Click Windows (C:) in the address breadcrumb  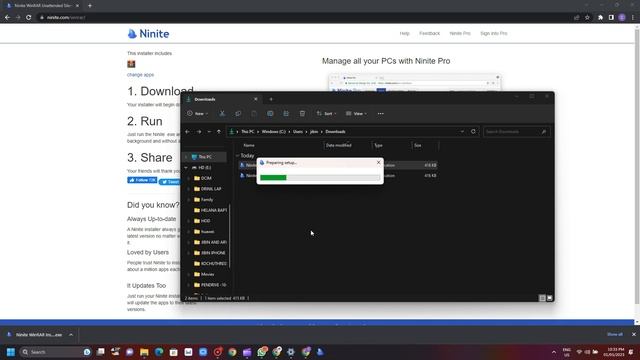[x=274, y=132]
